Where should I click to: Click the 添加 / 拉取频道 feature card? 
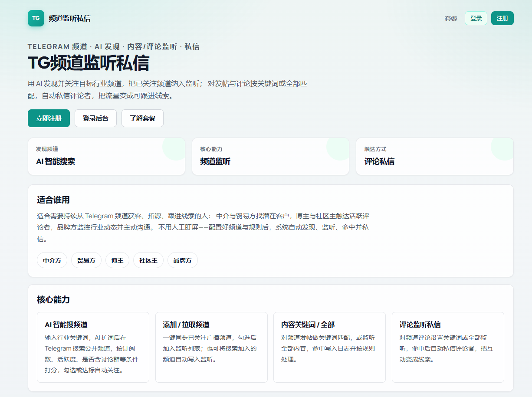tap(211, 347)
